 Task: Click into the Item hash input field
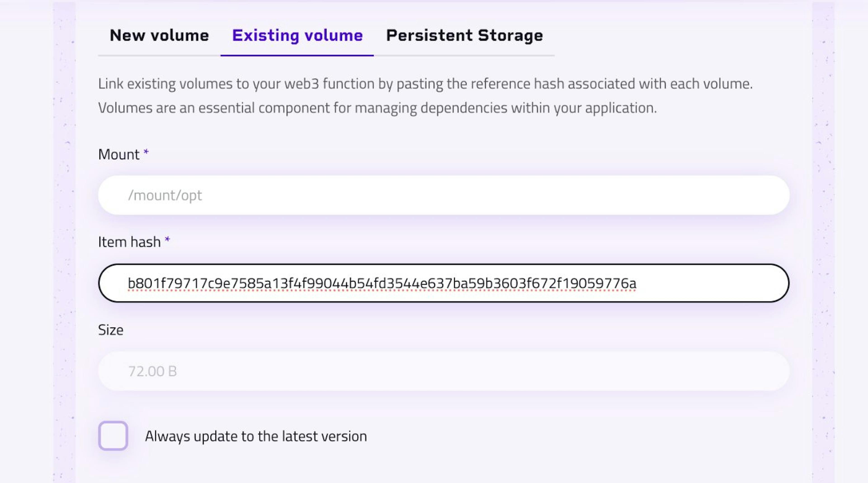coord(443,283)
